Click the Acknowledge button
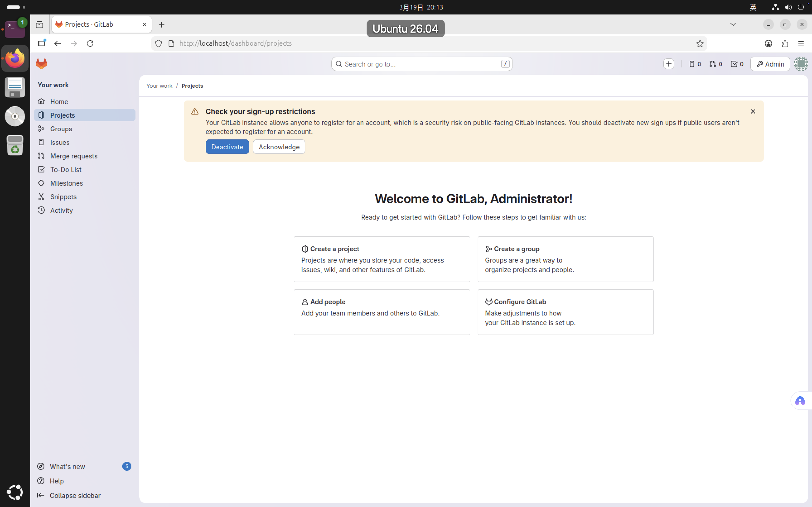This screenshot has height=507, width=812. click(x=279, y=147)
